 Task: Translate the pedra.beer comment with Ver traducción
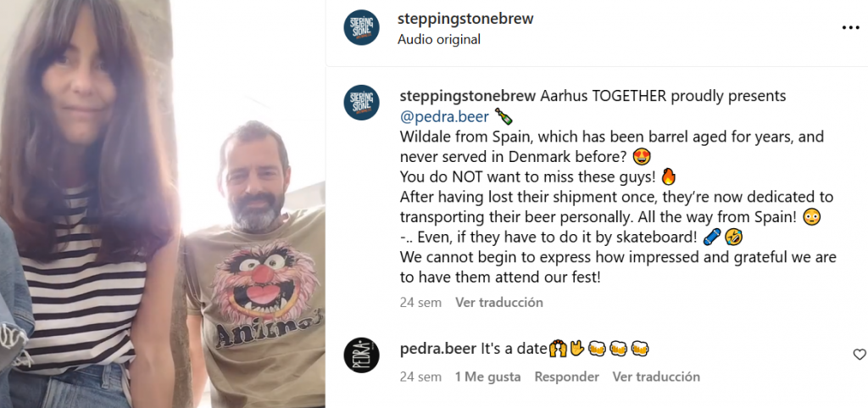click(x=656, y=377)
